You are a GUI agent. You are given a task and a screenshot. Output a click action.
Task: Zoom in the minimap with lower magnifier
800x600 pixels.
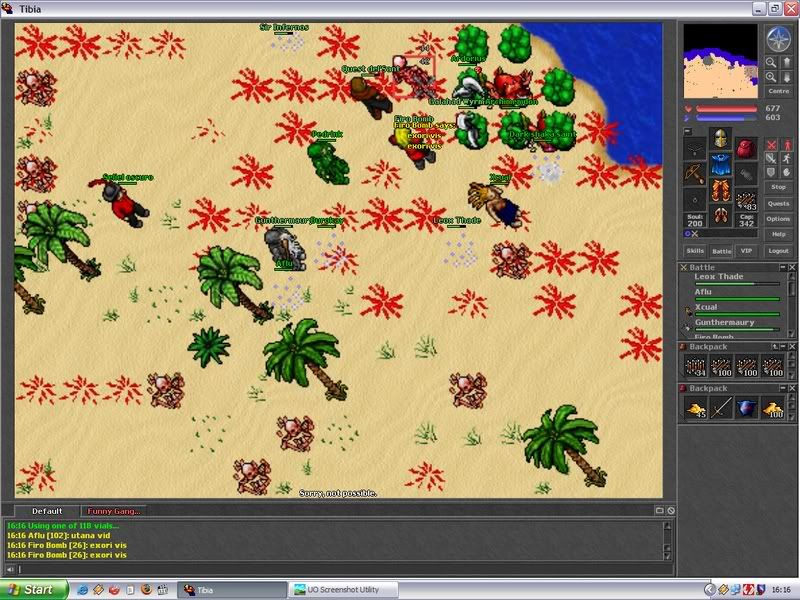click(771, 77)
